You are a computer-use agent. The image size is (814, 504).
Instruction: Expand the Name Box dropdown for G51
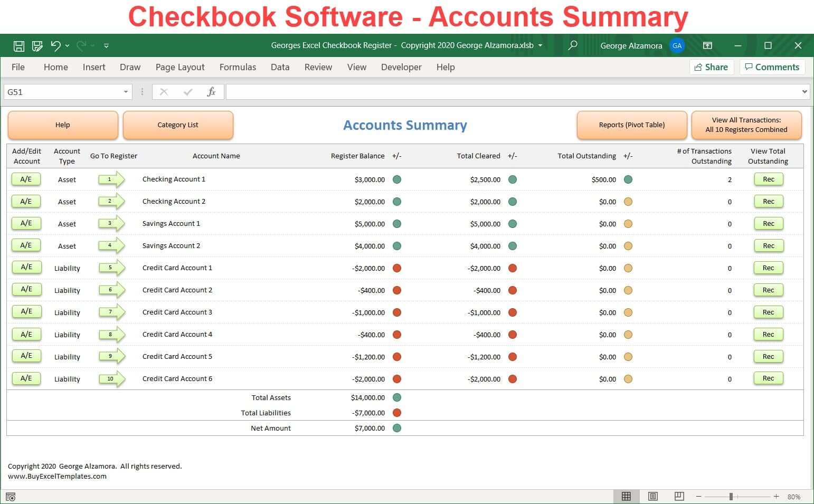126,92
